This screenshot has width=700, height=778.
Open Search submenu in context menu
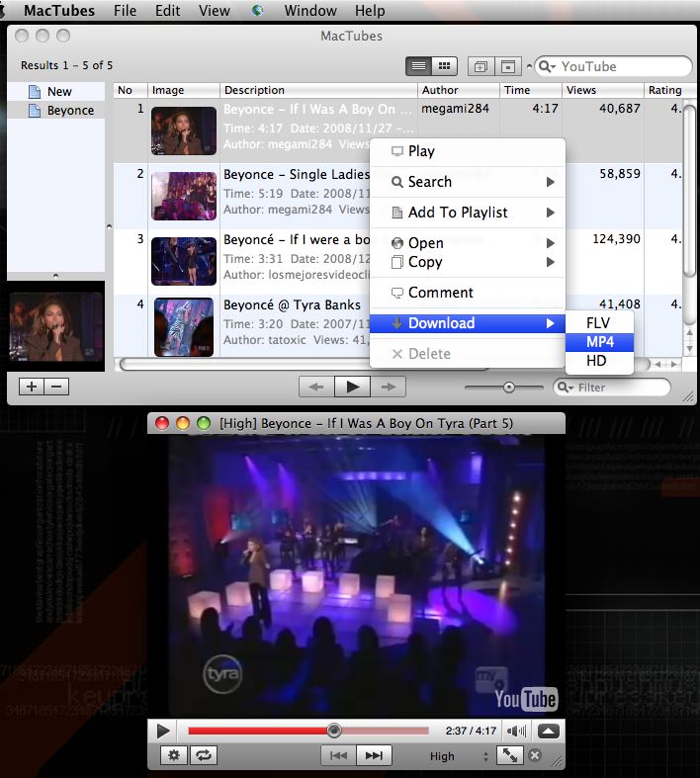pos(468,182)
